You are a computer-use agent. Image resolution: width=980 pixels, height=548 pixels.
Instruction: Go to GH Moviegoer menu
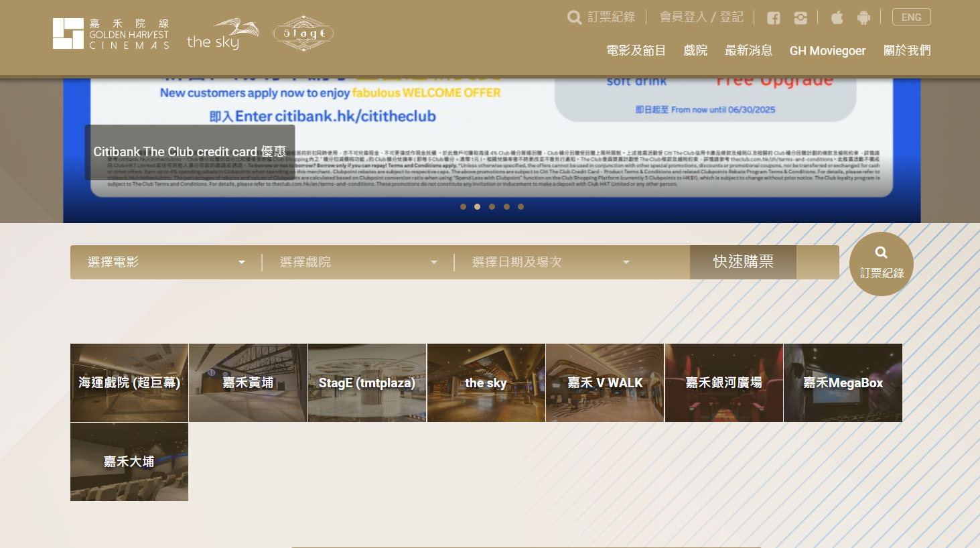(x=827, y=51)
